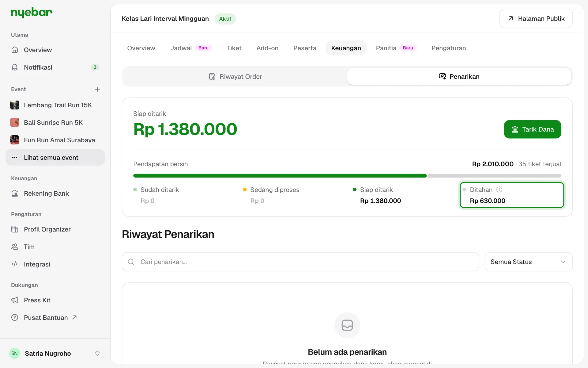
Task: Focus Cari penarikan search field
Action: tap(300, 262)
